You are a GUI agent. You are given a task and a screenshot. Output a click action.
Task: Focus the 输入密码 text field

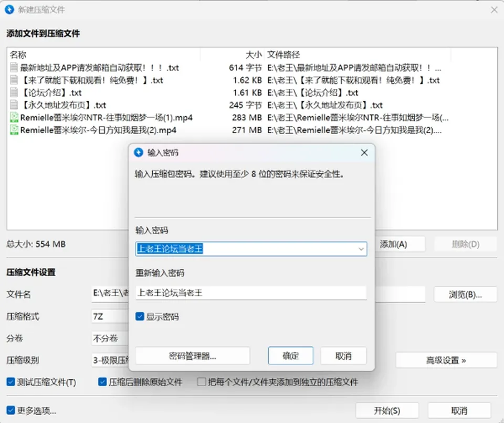pyautogui.click(x=251, y=249)
